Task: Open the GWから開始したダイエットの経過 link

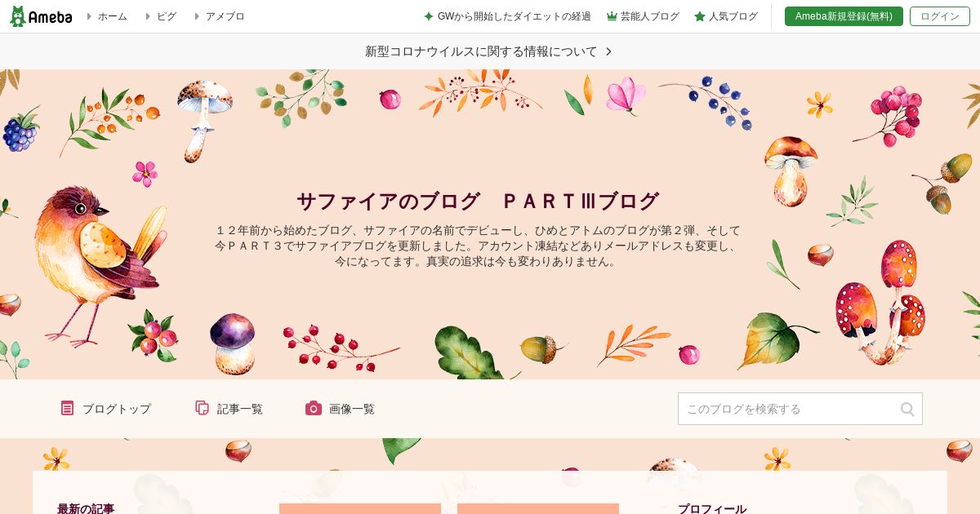Action: (x=514, y=16)
